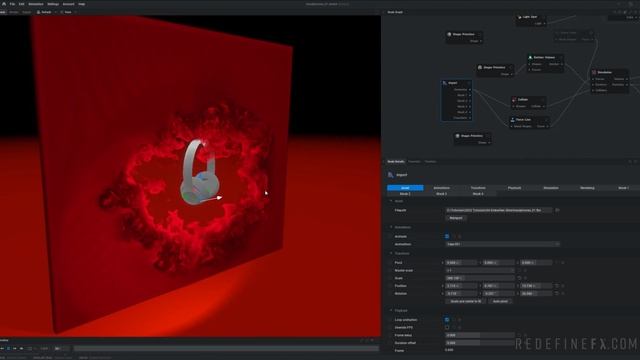Enable the Override FPS checkbox
The image size is (640, 360).
pos(447,327)
